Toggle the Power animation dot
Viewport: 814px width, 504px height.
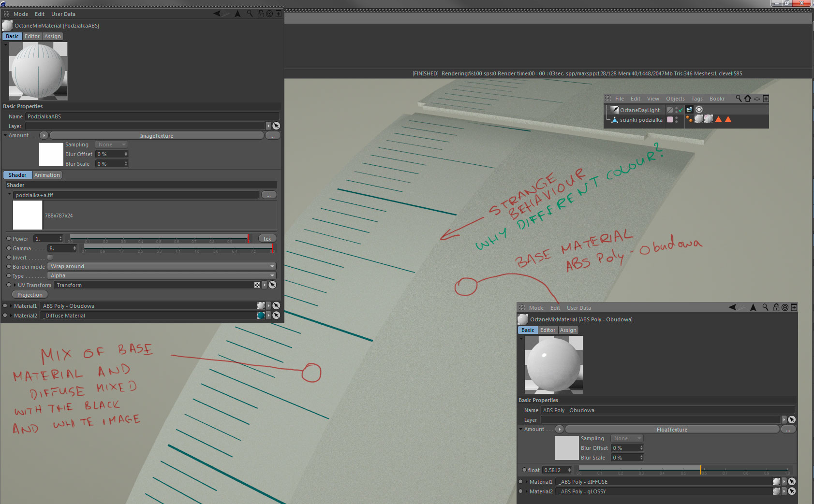9,238
